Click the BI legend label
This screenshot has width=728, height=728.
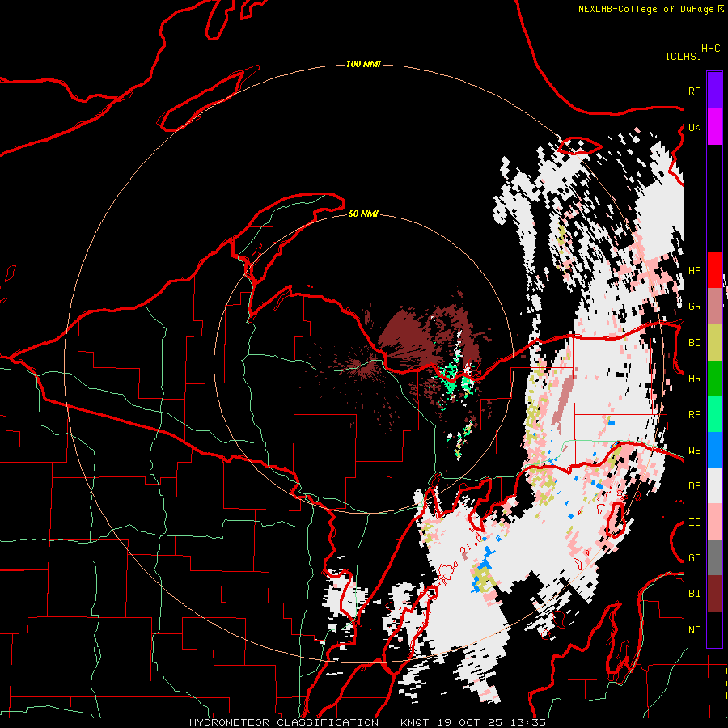pyautogui.click(x=694, y=594)
